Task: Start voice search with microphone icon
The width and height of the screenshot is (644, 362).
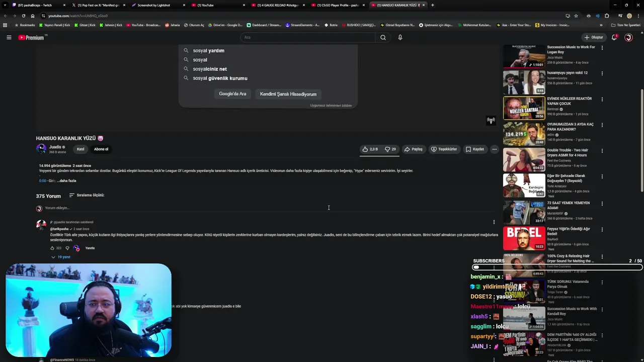Action: click(400, 37)
